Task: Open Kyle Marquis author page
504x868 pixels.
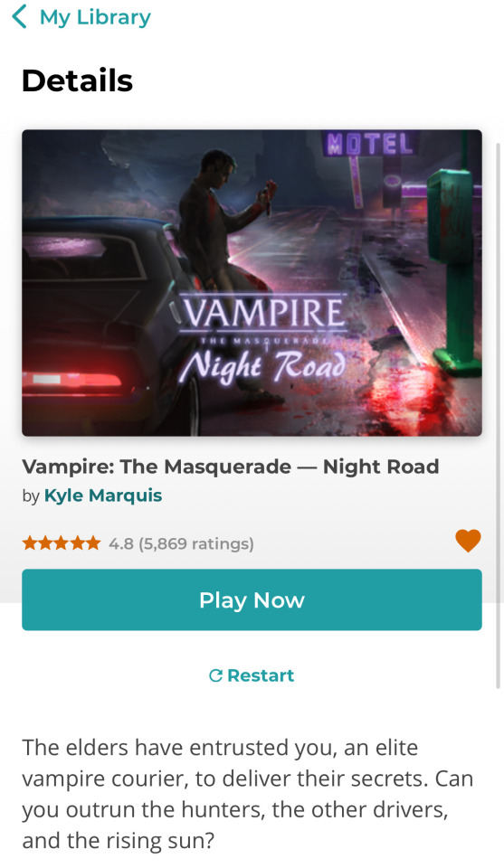Action: (103, 495)
